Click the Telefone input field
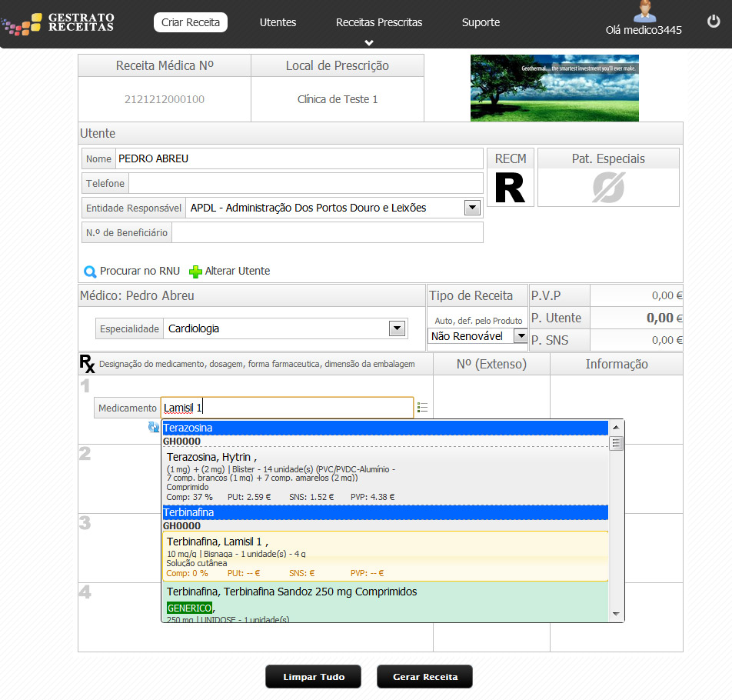 click(x=305, y=183)
